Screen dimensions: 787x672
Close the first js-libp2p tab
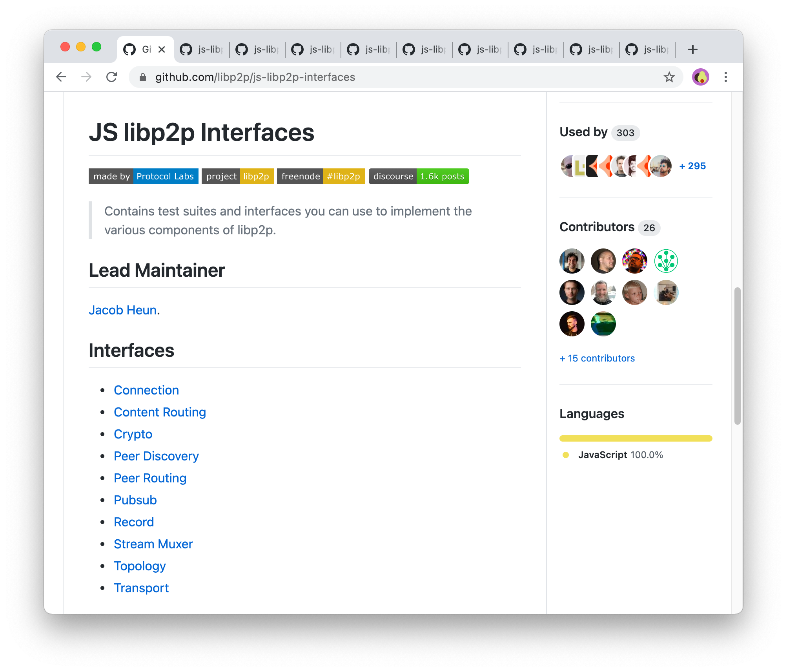(x=221, y=49)
